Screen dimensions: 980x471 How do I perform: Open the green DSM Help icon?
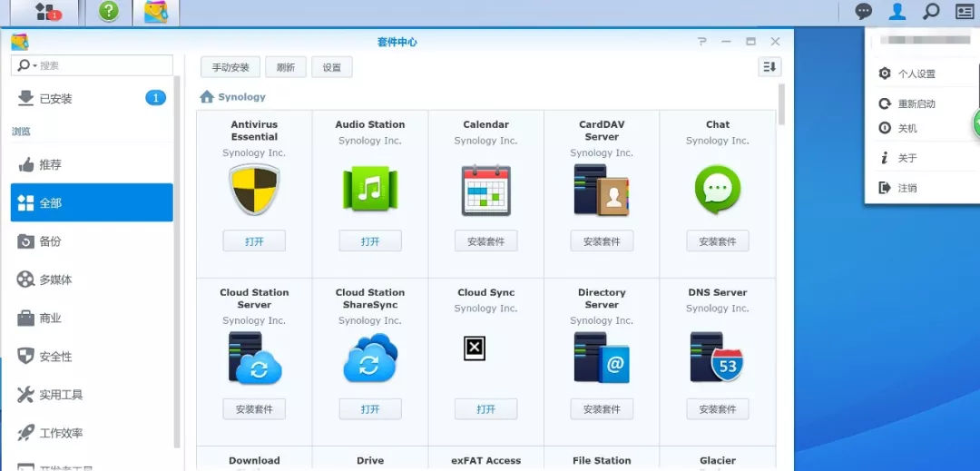[109, 12]
